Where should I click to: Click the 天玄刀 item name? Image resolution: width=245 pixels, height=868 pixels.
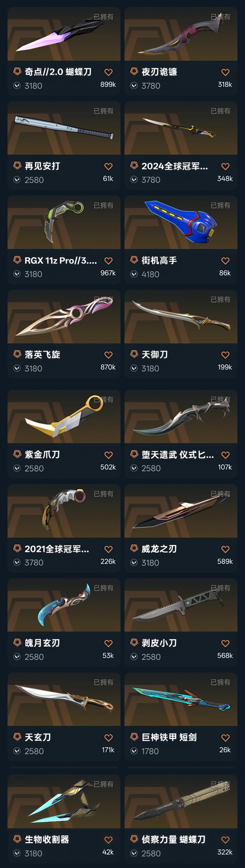tap(38, 737)
